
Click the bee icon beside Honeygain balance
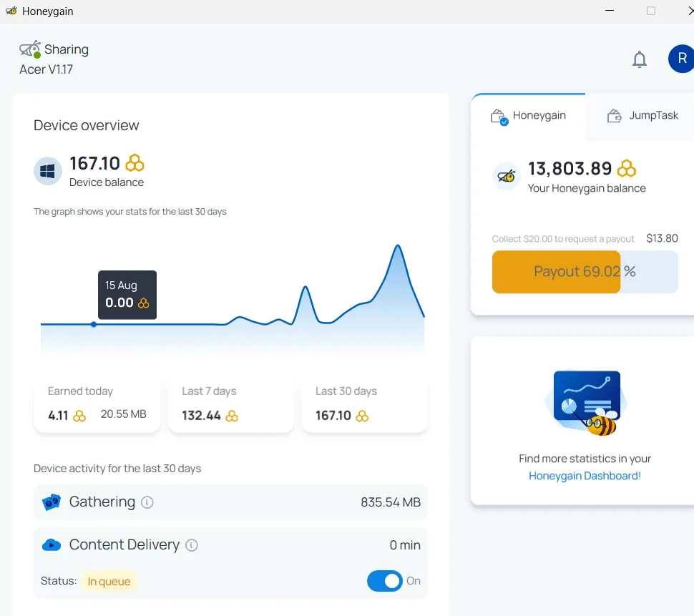(x=507, y=176)
